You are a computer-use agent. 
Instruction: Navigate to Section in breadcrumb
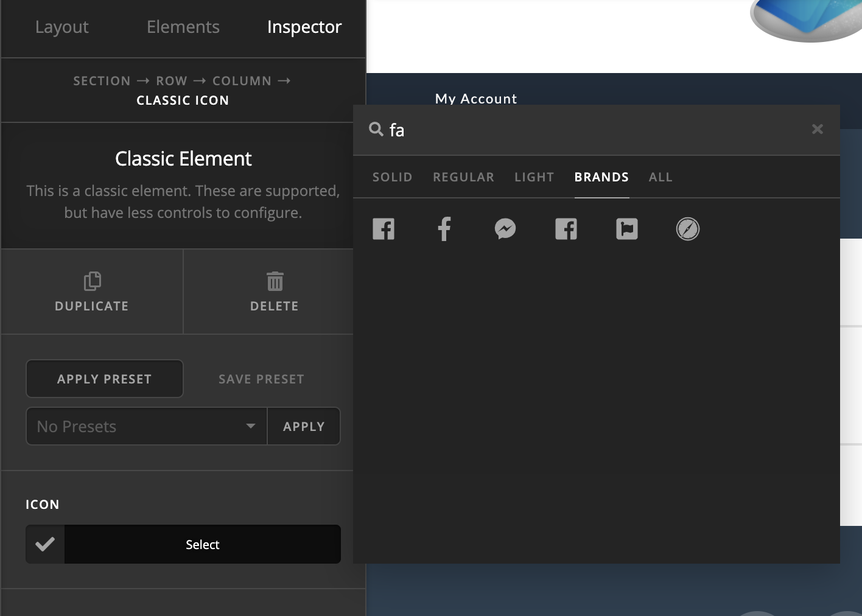(102, 81)
